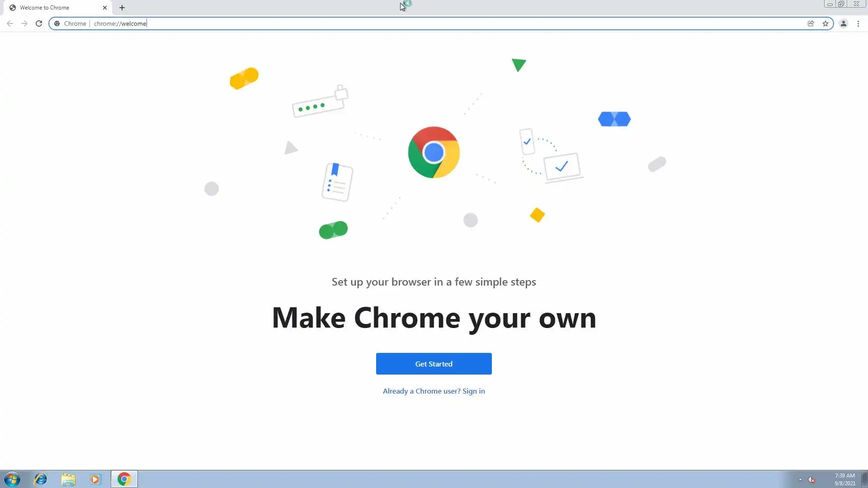Open a new tab with plus button
Image resolution: width=868 pixels, height=488 pixels.
coord(122,8)
